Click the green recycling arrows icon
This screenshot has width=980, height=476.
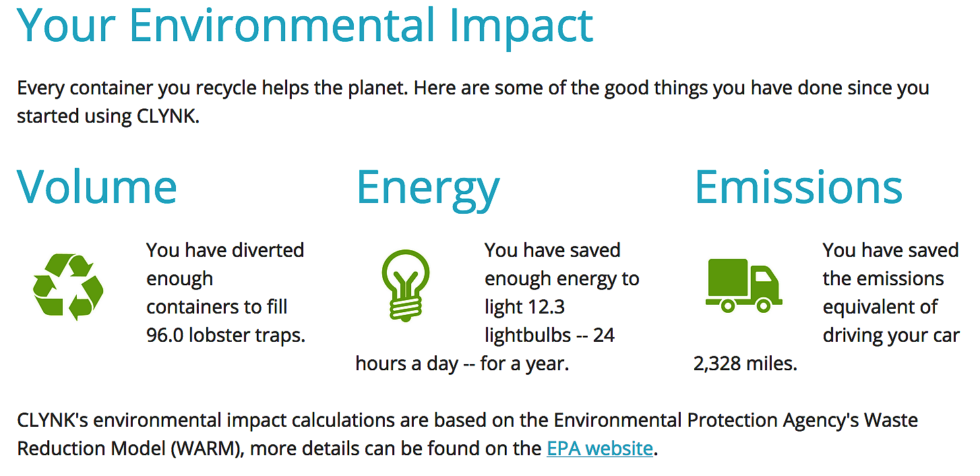tap(68, 287)
